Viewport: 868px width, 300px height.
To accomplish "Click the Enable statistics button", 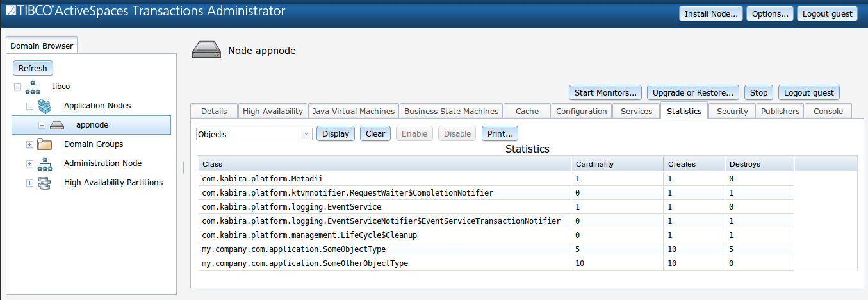I will (x=414, y=133).
